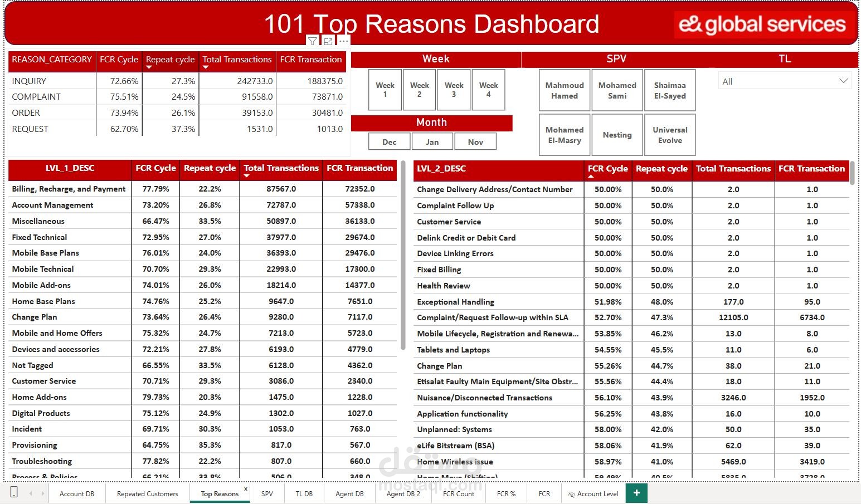
Task: Click hidden-page eye icon on Account Level tab
Action: (x=571, y=494)
